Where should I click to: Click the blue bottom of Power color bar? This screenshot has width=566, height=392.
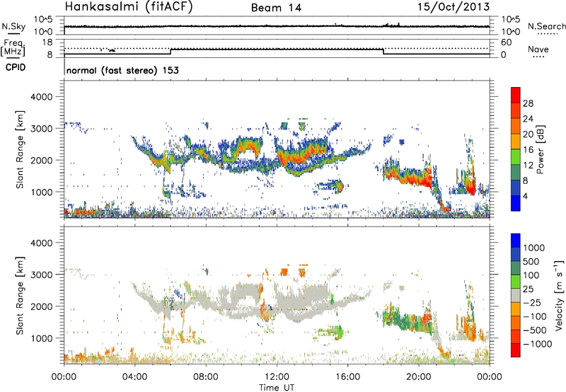516,203
